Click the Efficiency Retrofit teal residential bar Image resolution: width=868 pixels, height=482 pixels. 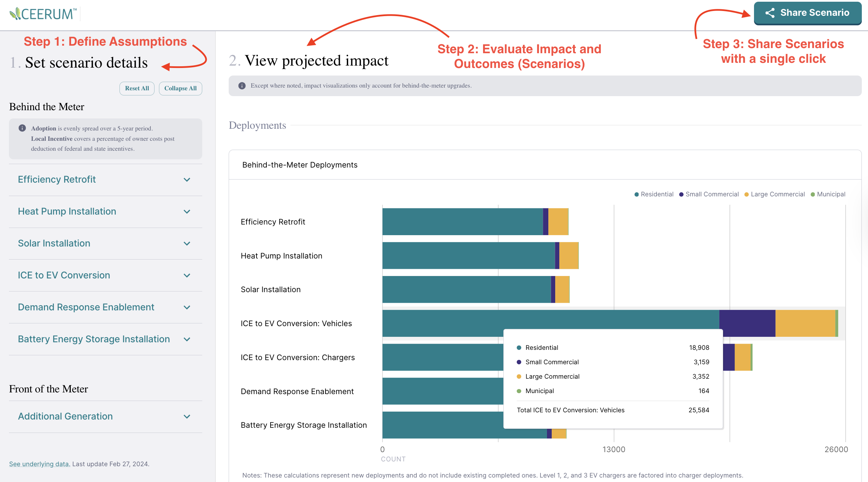[462, 221]
